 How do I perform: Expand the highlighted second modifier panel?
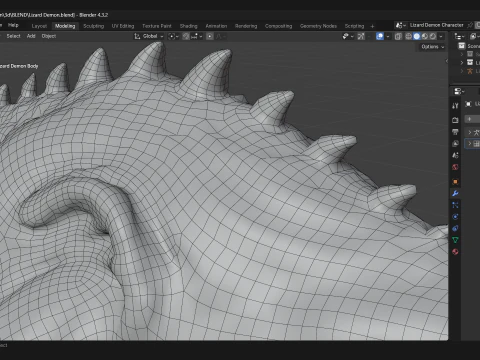(x=469, y=144)
